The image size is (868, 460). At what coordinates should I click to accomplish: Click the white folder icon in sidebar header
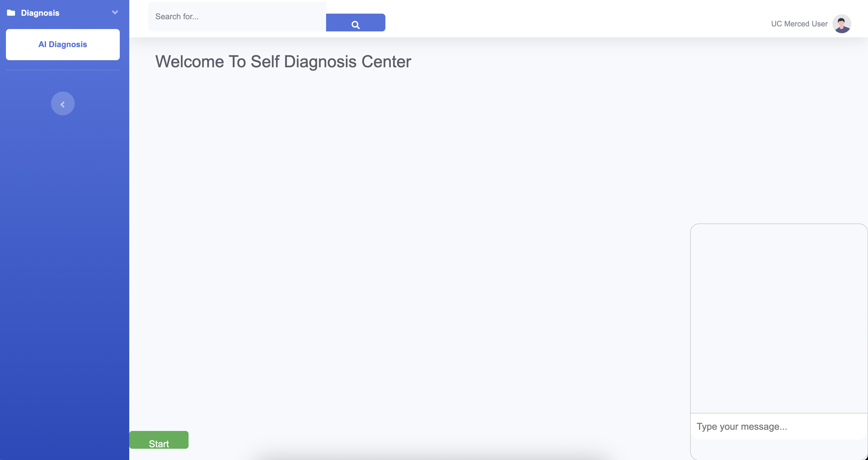[x=11, y=12]
